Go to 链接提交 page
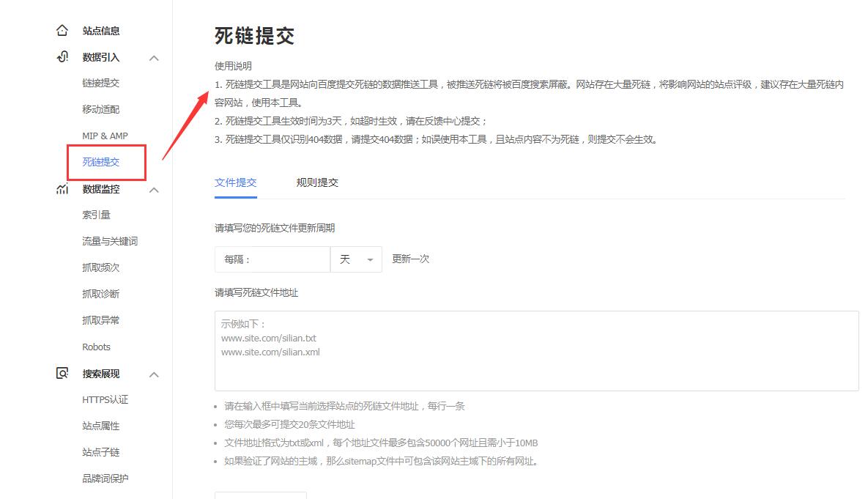 tap(101, 83)
